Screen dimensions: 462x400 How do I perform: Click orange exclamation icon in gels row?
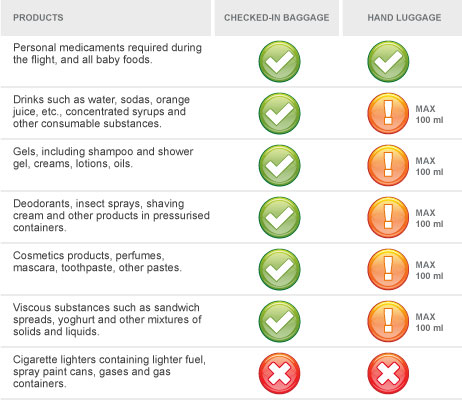pos(388,165)
